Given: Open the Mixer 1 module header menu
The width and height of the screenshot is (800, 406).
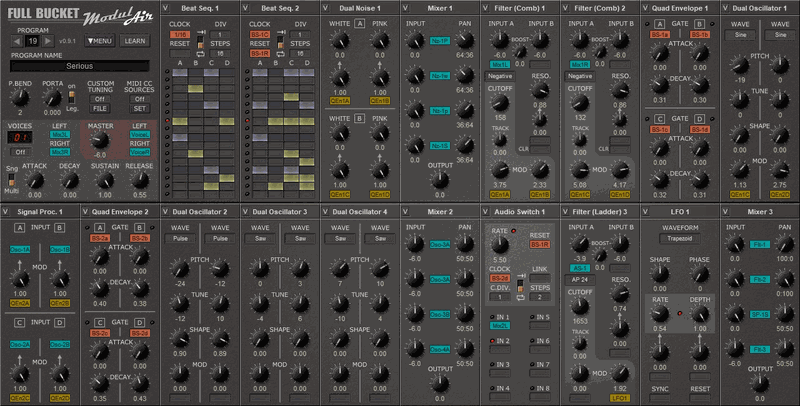Looking at the screenshot, I should pos(407,8).
